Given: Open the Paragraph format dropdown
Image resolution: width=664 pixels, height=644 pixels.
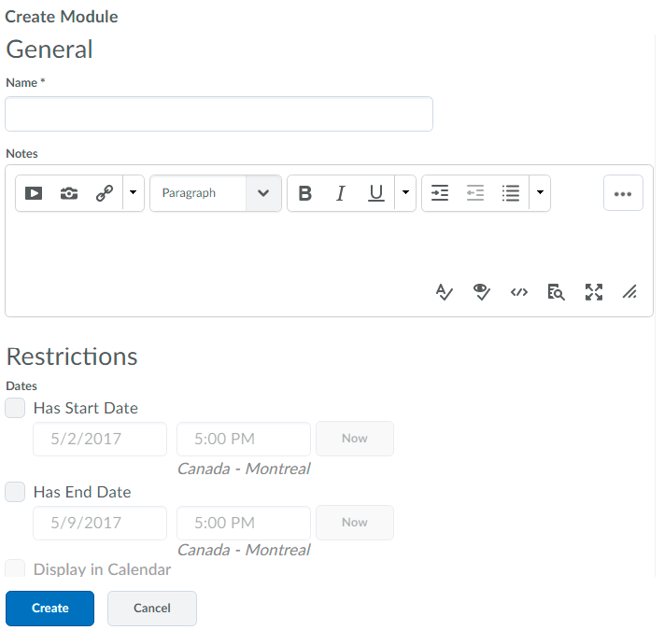Looking at the screenshot, I should click(216, 193).
